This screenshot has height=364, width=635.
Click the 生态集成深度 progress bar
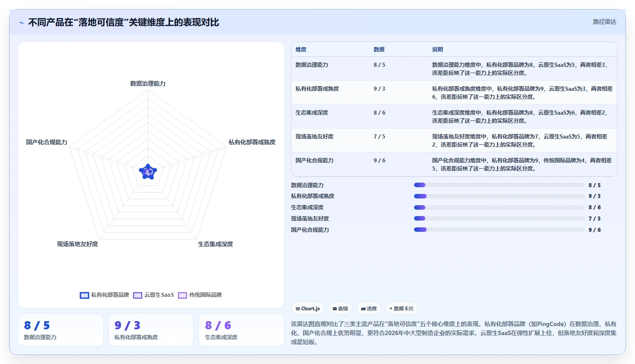tap(499, 207)
